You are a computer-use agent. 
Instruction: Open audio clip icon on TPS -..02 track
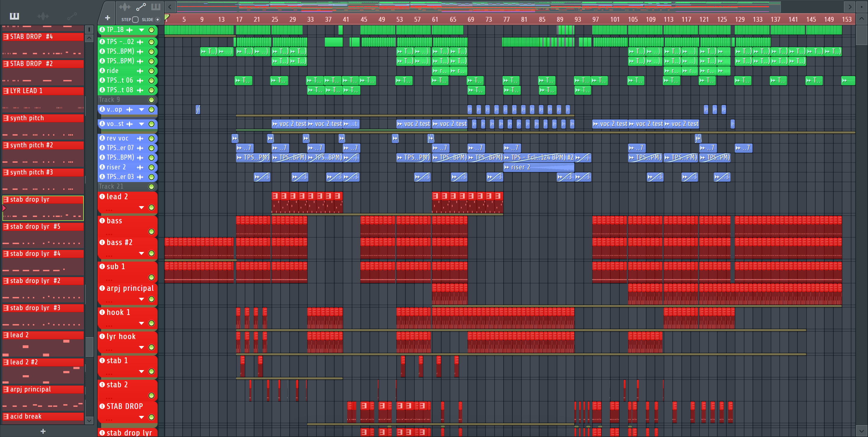140,42
